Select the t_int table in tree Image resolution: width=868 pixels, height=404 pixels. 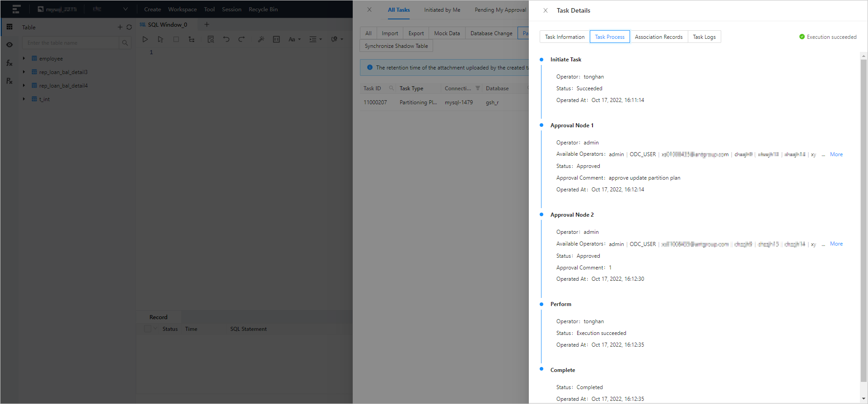44,99
